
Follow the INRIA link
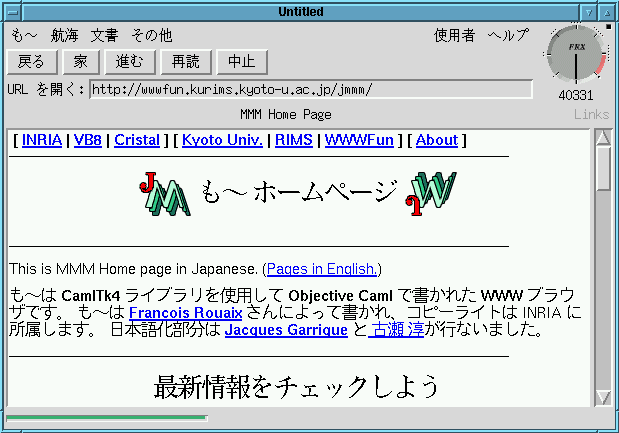pos(42,140)
